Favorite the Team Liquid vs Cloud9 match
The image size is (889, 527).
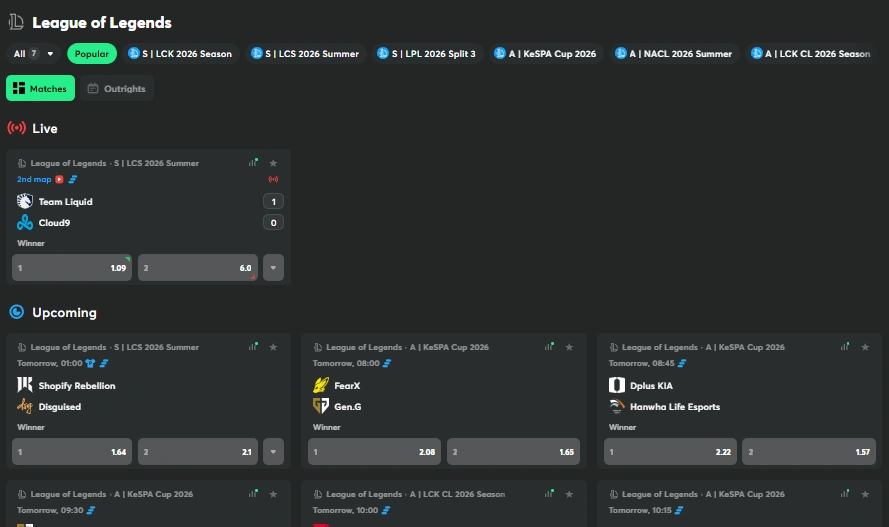(x=273, y=163)
